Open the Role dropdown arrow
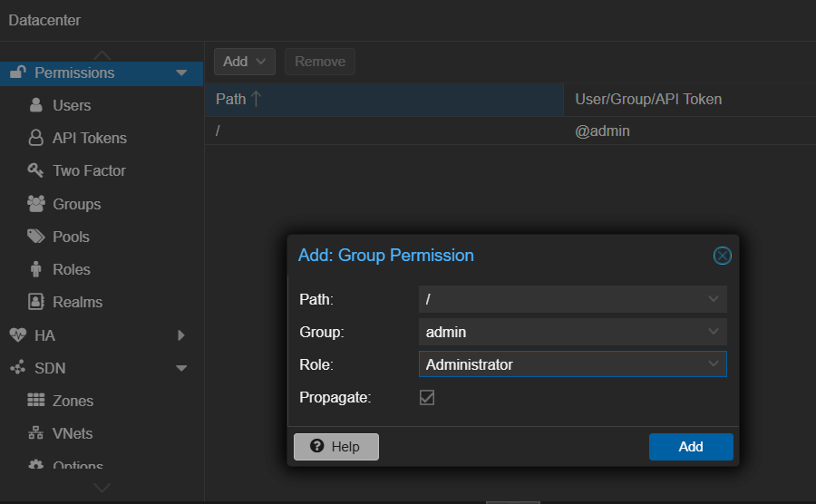 pos(713,364)
